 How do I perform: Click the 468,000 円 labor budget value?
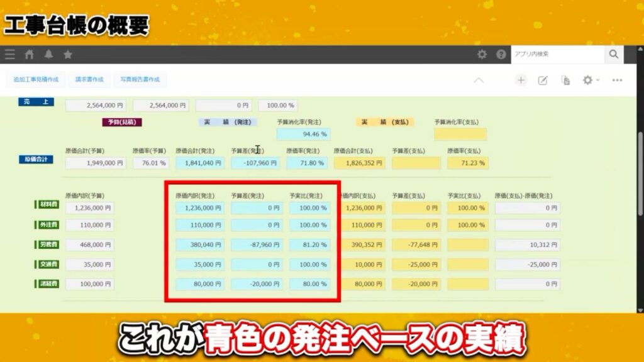pyautogui.click(x=90, y=244)
